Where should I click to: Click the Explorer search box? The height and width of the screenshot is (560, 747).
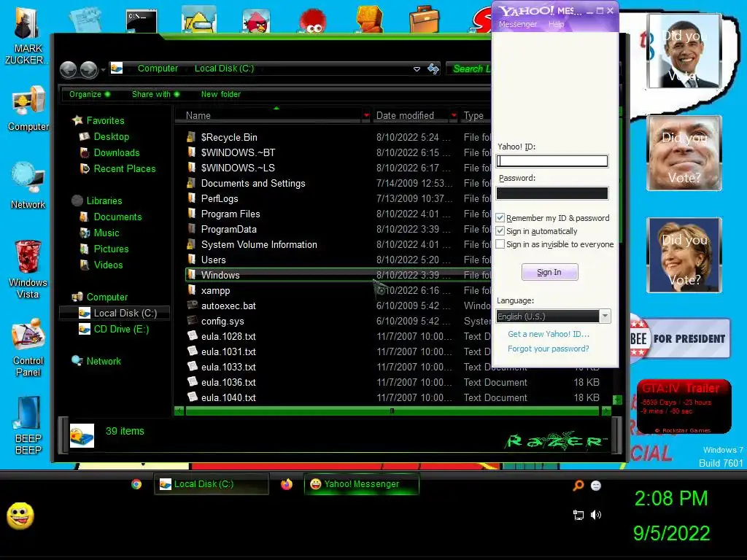pos(469,69)
